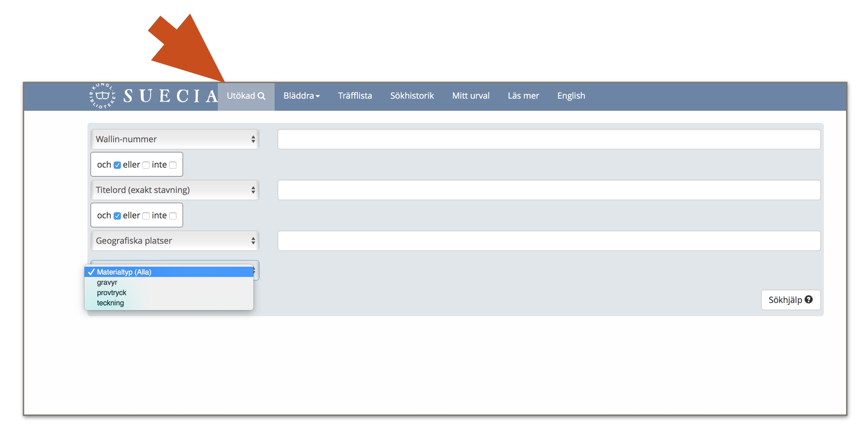The width and height of the screenshot is (868, 429).
Task: Enable the 'eller' checkbox
Action: tap(146, 165)
